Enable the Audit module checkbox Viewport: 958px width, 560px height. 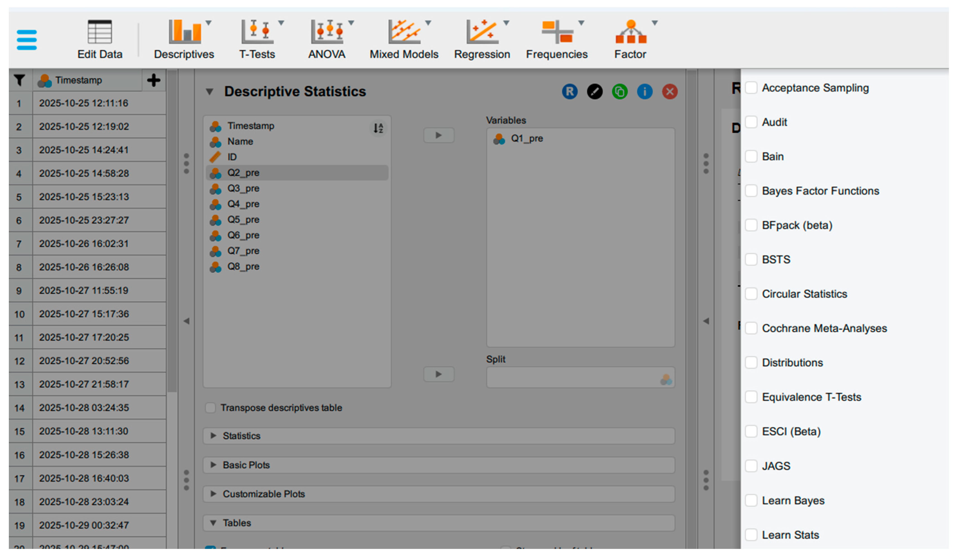pyautogui.click(x=751, y=122)
